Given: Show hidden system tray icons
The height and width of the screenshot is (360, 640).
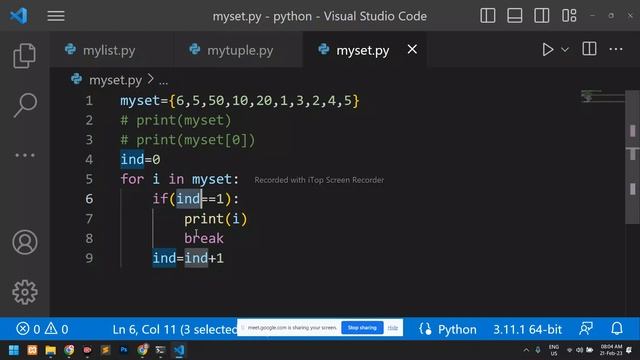Looking at the screenshot, I should coord(526,350).
